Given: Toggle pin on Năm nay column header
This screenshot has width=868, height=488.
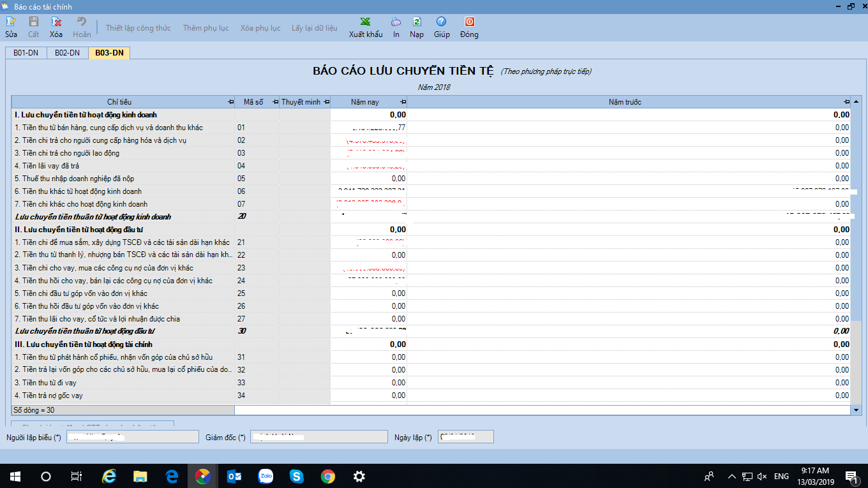Looking at the screenshot, I should 402,102.
